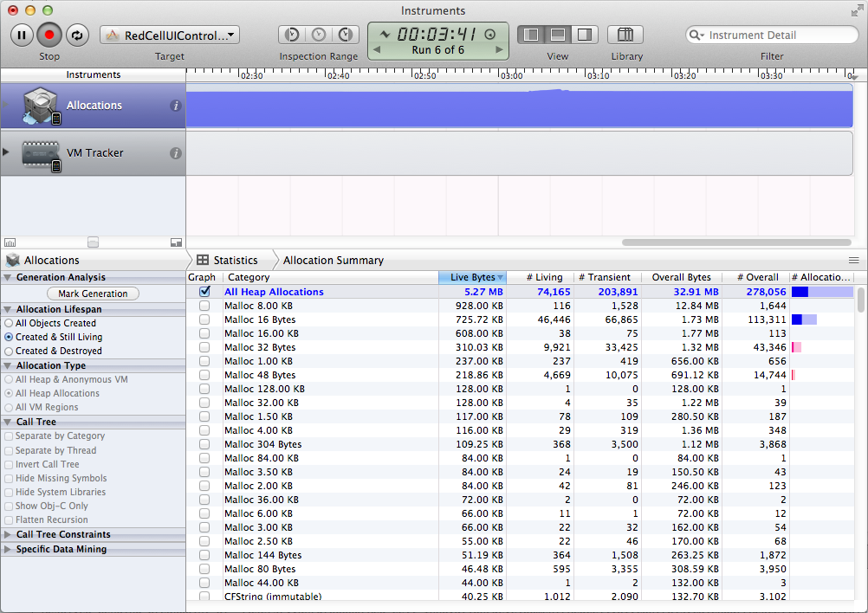Go to next run arrow
Viewport: 868px width, 613px height.
tap(499, 50)
